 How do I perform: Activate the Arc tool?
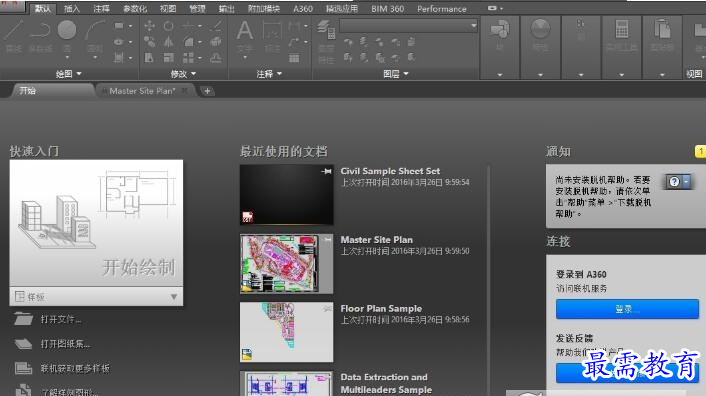coord(95,30)
